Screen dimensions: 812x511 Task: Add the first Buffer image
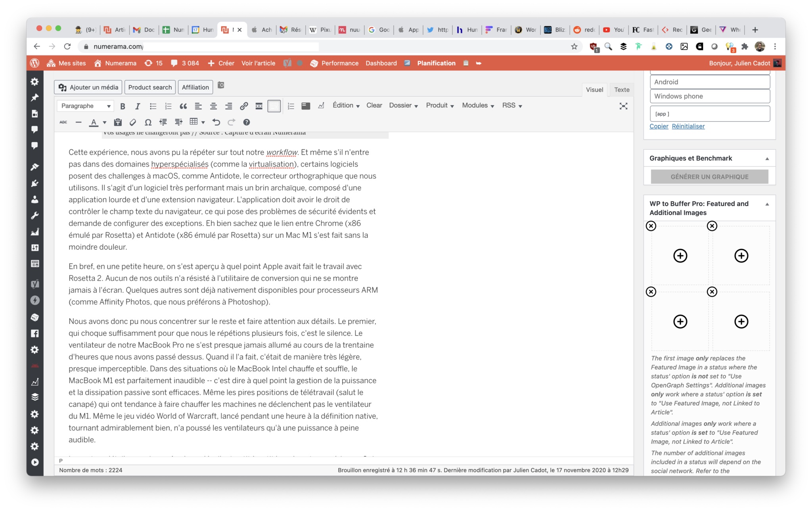(x=680, y=256)
